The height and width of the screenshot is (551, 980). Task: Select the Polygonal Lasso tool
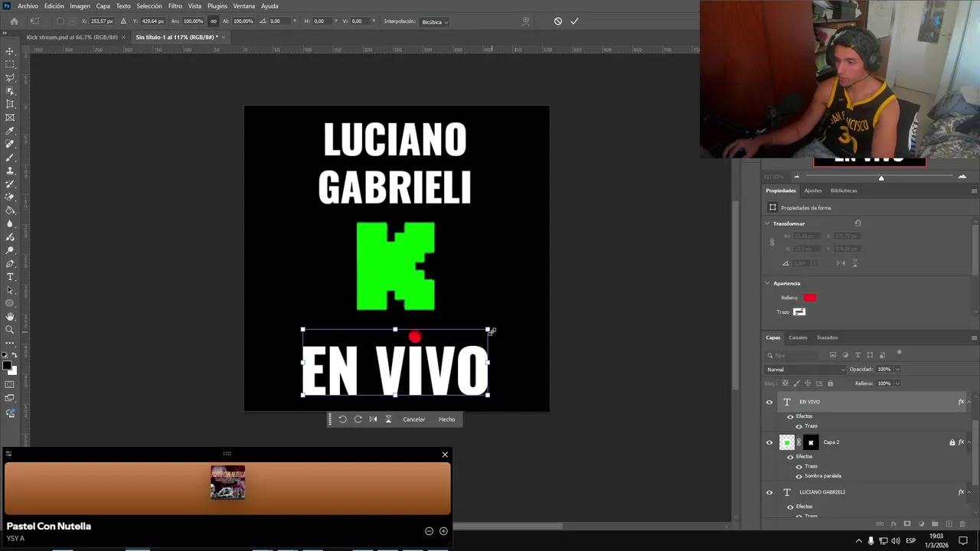click(x=10, y=77)
